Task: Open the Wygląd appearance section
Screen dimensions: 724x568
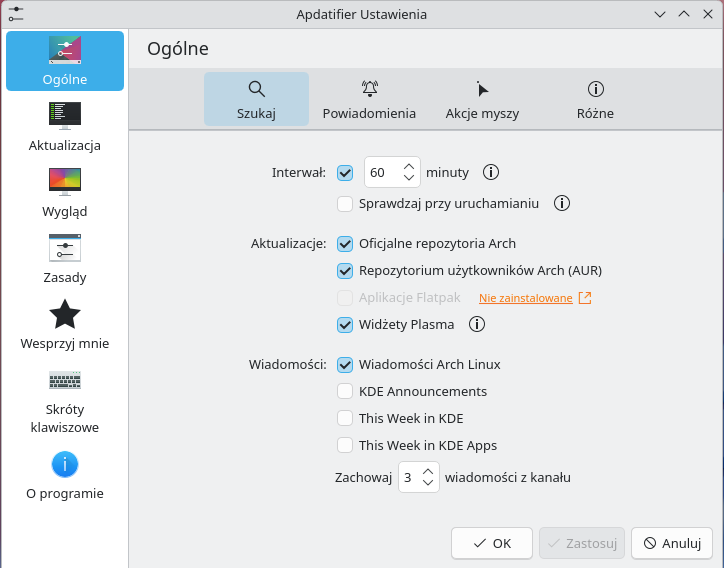Action: click(x=65, y=193)
